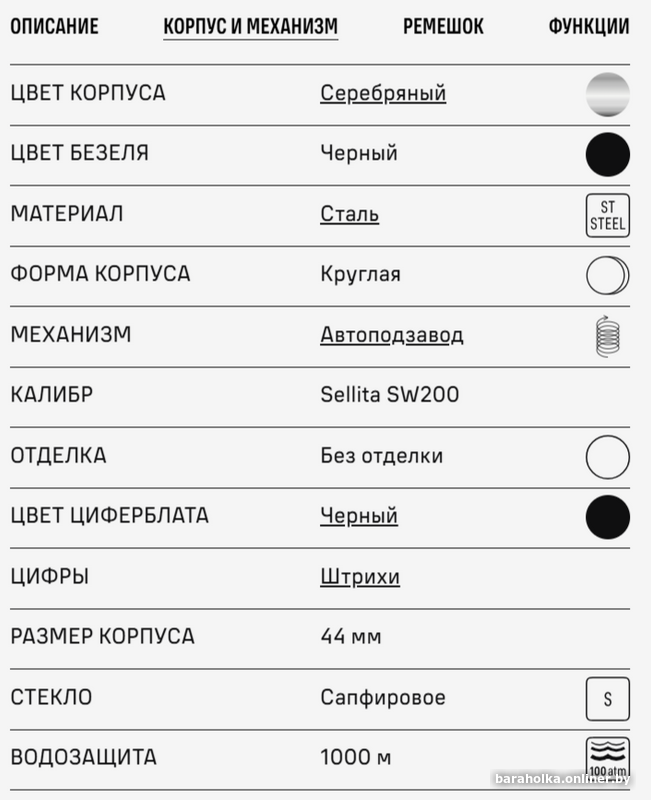Click the 100 atm water resistance icon

pos(608,758)
